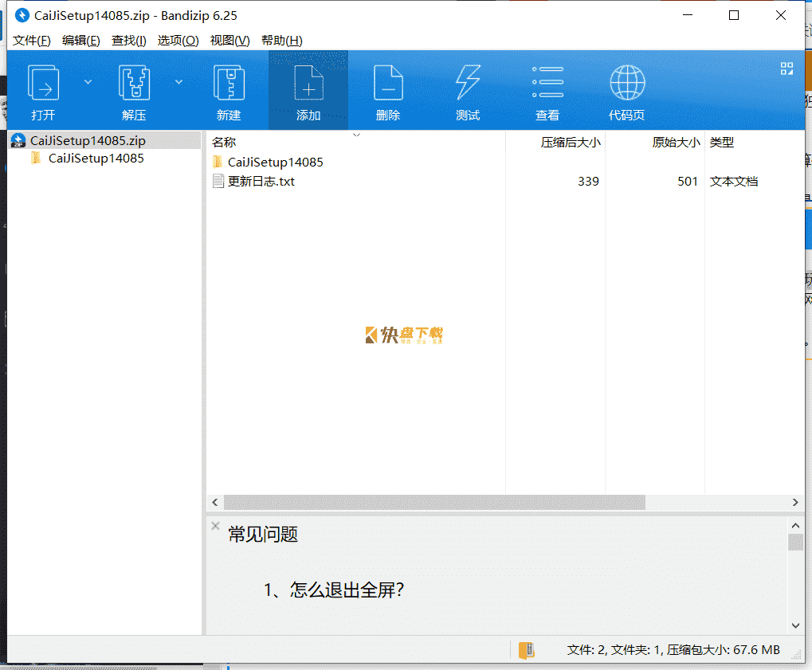Sort by 类型 column header

(722, 143)
